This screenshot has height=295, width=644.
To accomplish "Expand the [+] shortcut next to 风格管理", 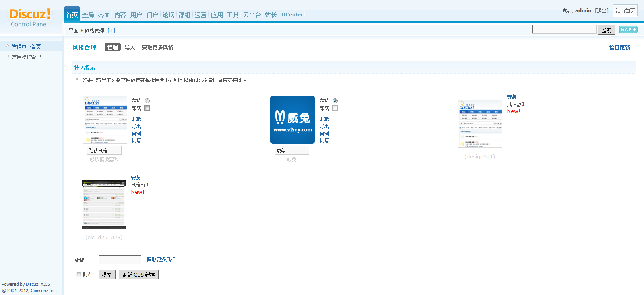I will (111, 31).
